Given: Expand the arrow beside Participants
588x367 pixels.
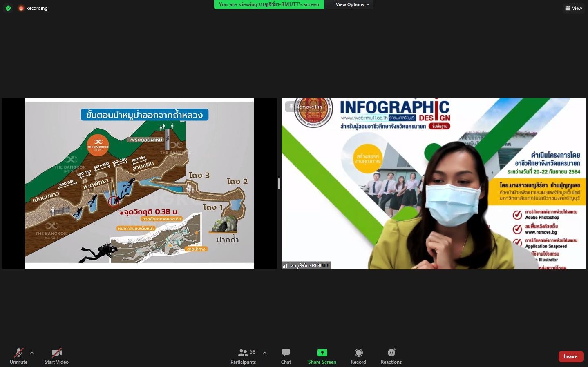Looking at the screenshot, I should 265,353.
